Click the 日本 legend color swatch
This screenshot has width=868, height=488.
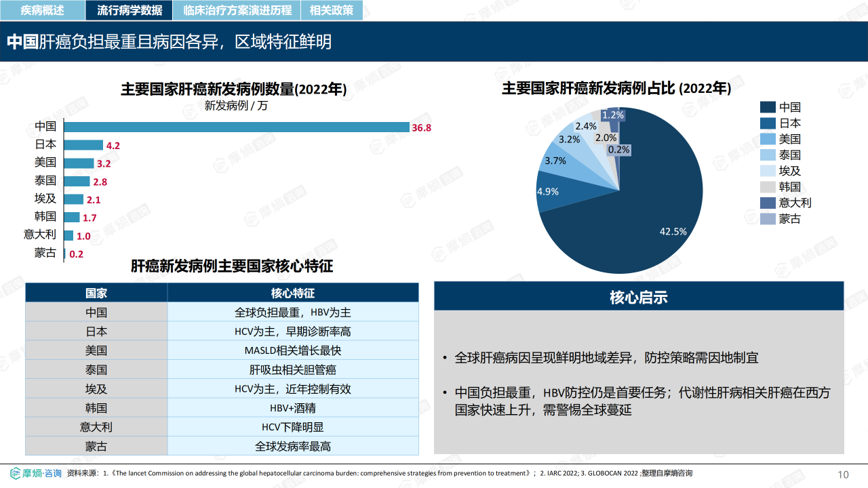(x=768, y=123)
